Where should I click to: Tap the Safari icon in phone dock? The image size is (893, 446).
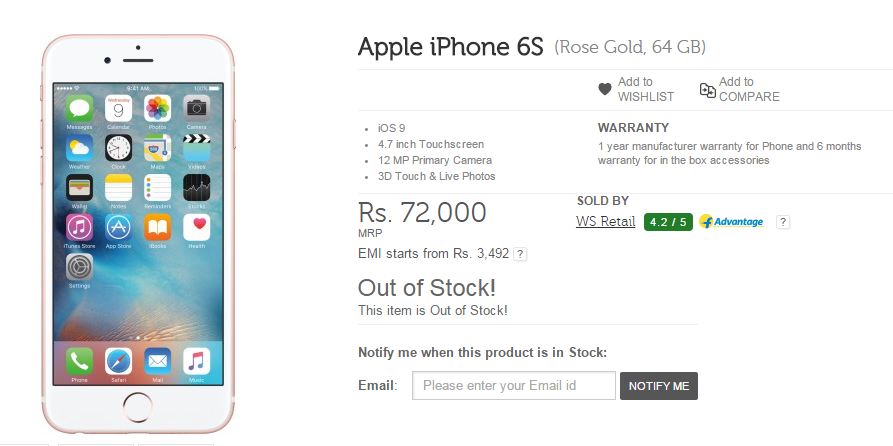pos(118,361)
